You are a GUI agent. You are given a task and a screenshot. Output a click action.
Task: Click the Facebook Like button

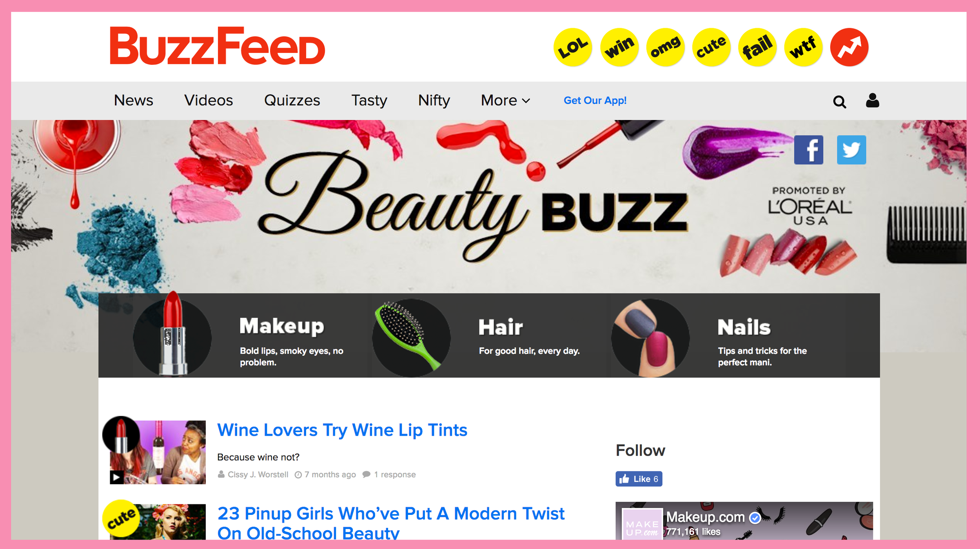pos(639,479)
